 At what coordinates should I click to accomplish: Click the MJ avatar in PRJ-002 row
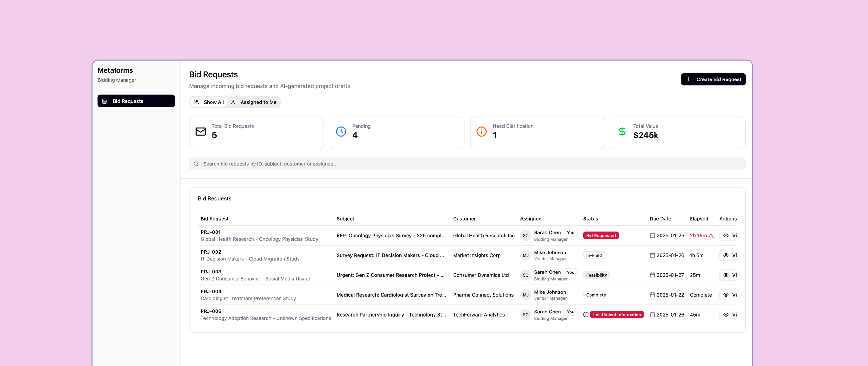(x=525, y=255)
